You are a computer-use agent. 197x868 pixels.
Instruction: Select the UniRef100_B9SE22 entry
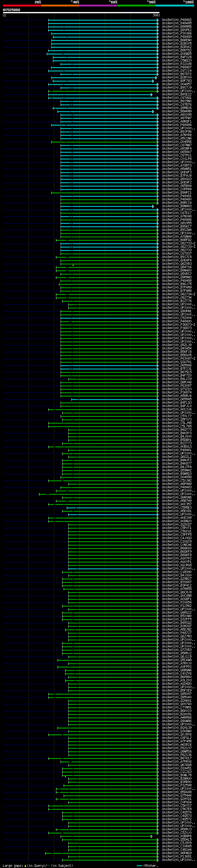pos(176,94)
